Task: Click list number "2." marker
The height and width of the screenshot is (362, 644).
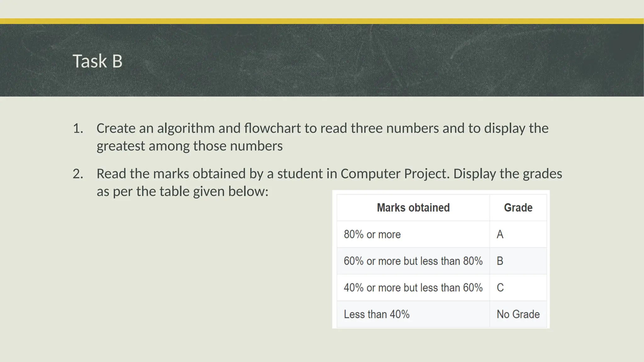Action: click(x=78, y=174)
